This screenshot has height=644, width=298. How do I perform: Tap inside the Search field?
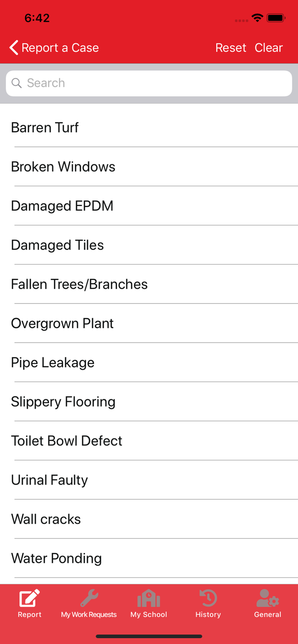point(149,83)
